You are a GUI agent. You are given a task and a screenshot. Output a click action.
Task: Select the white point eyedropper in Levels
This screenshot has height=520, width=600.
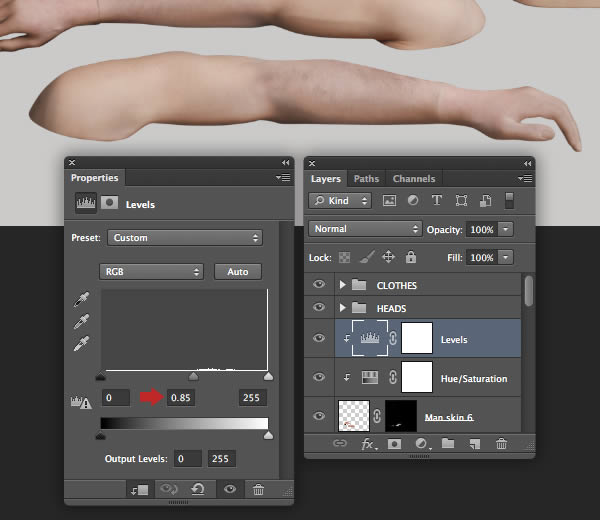point(82,343)
